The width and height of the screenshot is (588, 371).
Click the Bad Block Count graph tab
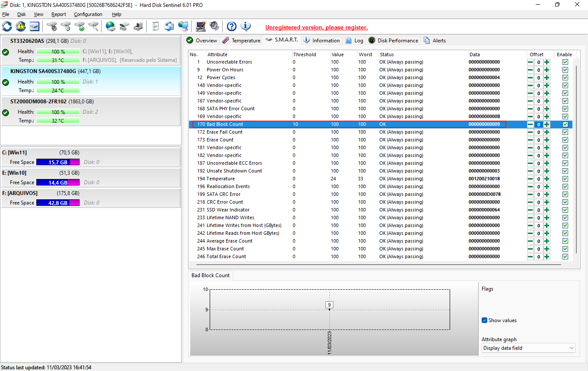point(211,275)
